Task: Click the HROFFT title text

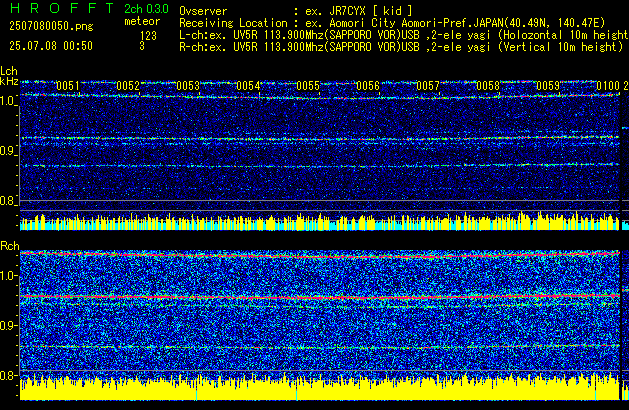Action: [x=62, y=8]
